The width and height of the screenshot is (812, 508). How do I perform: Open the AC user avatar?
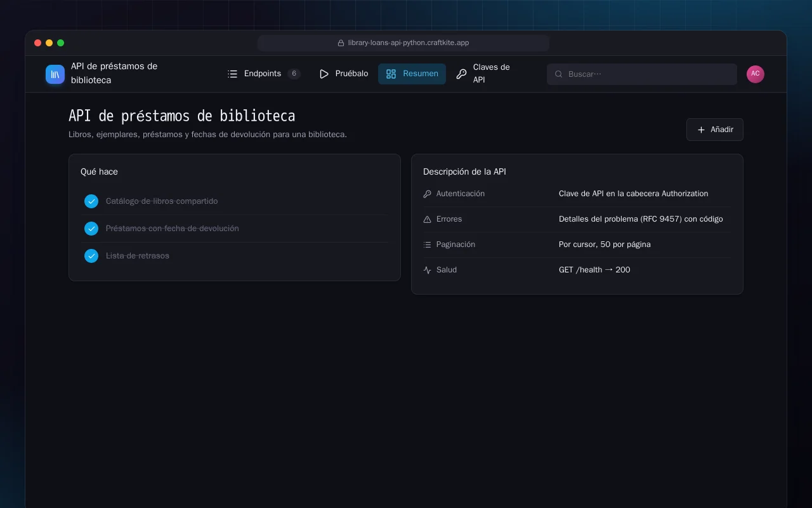click(756, 74)
